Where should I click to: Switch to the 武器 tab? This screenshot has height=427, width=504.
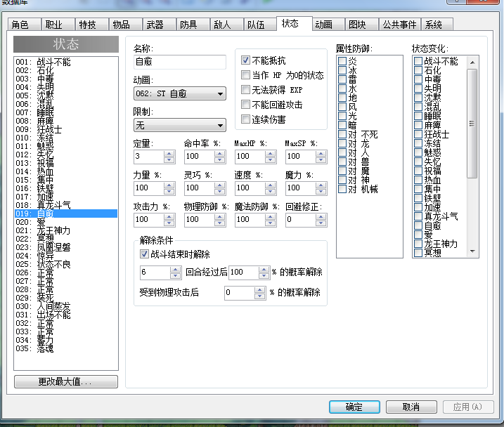[159, 25]
